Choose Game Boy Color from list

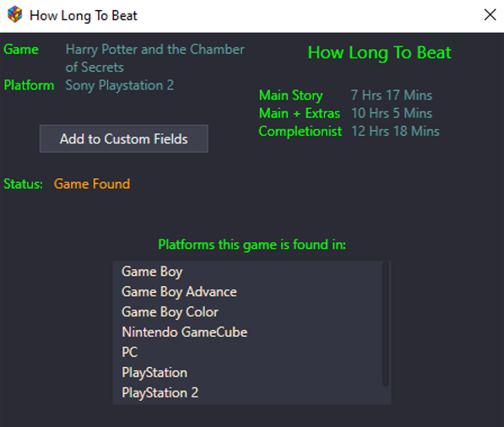pyautogui.click(x=247, y=312)
